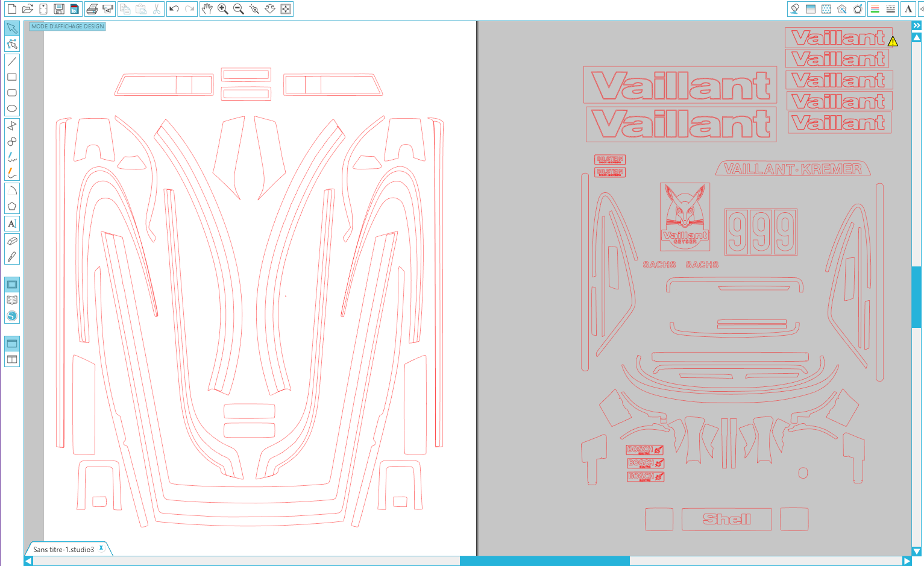The width and height of the screenshot is (924, 566).
Task: Open the Fill Gradient panel
Action: (811, 9)
